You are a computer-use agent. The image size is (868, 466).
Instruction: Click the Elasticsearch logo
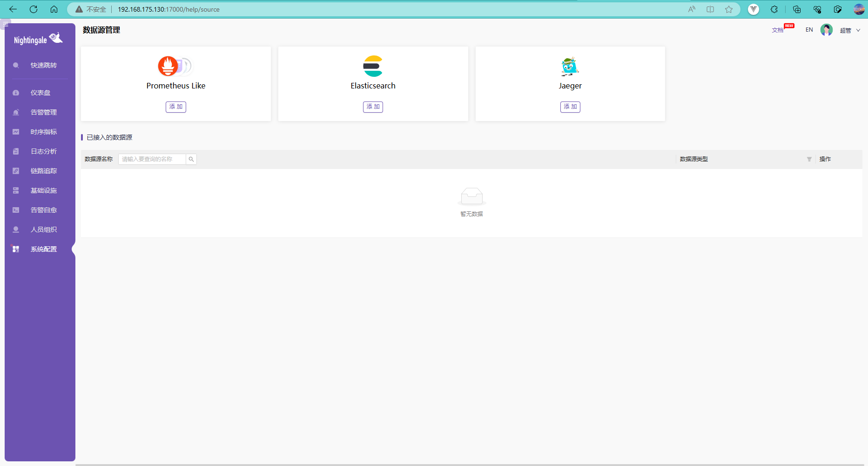point(373,66)
